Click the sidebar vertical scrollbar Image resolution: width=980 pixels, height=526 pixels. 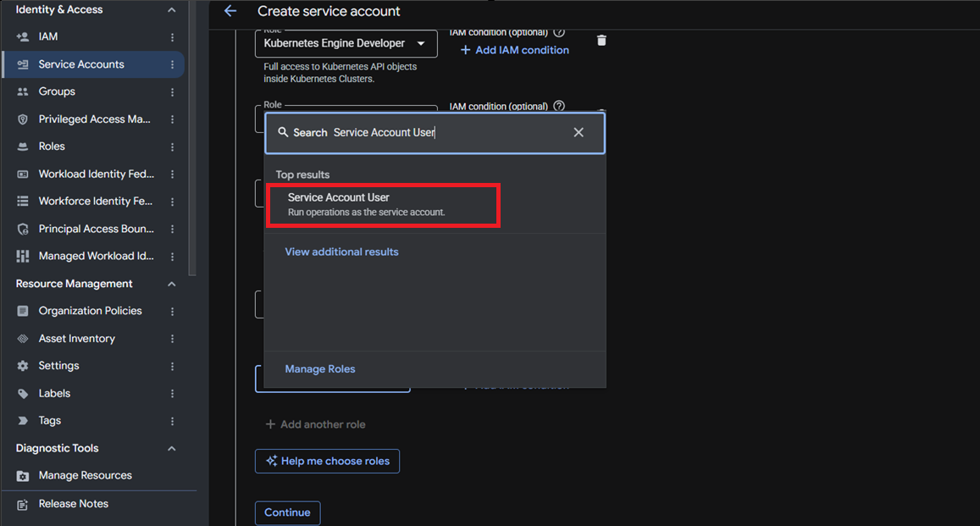(x=192, y=137)
